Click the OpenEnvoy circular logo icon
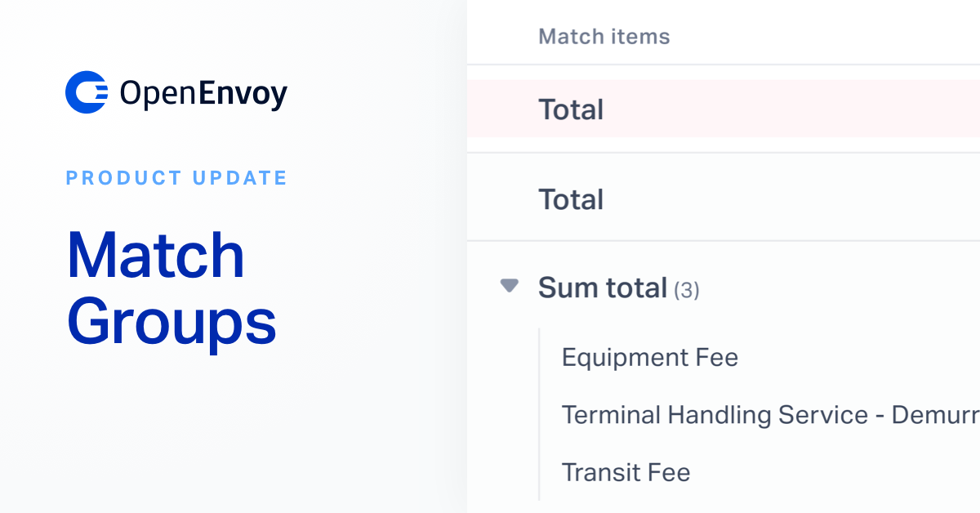This screenshot has height=513, width=980. (x=87, y=92)
